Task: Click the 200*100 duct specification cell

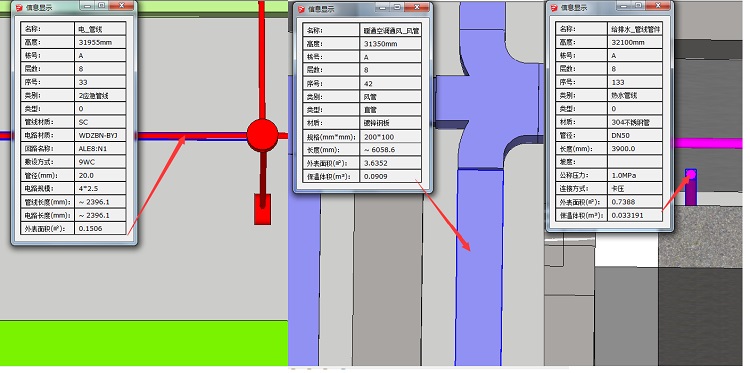Action: click(x=391, y=137)
